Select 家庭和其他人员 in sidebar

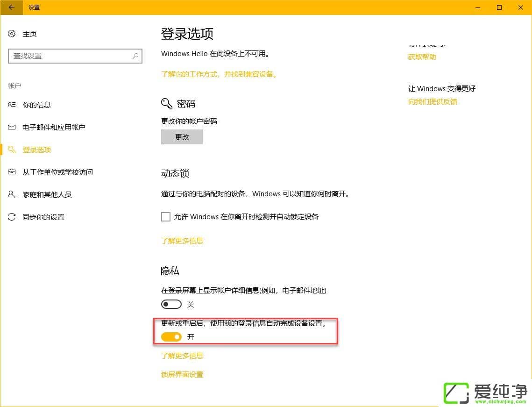[47, 194]
